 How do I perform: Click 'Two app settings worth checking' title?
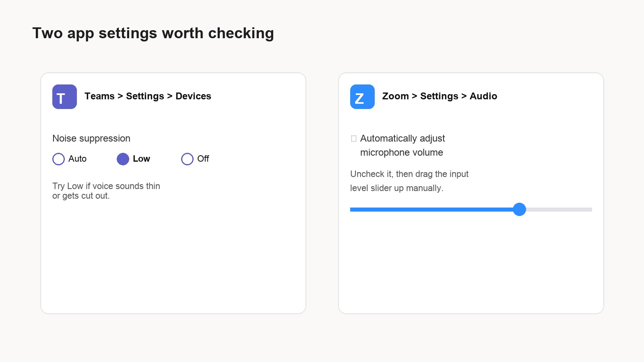tap(153, 33)
